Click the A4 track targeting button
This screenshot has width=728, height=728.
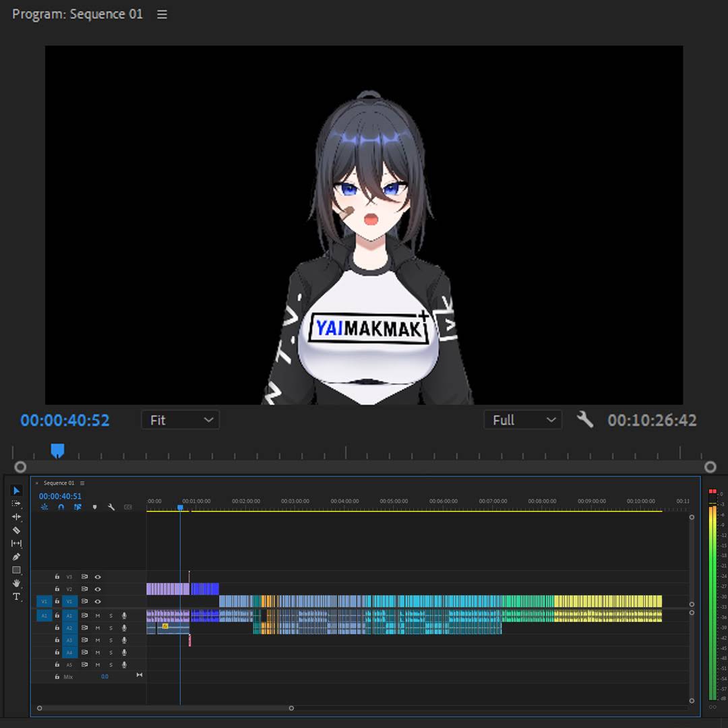point(69,653)
